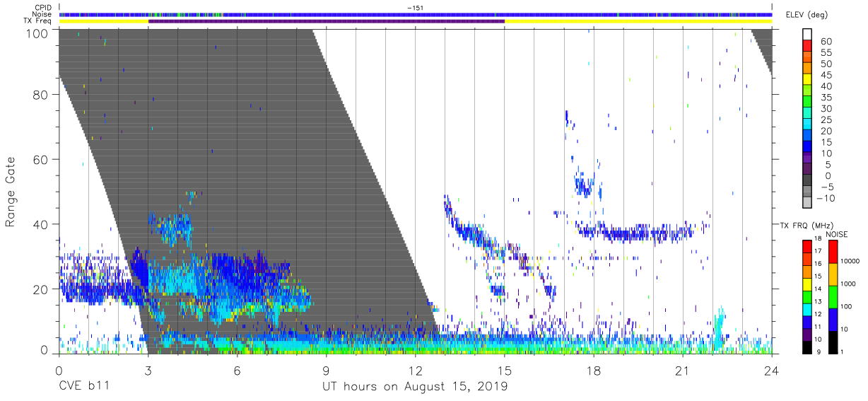This screenshot has height=401, width=868.
Task: Select the cyan 12–13 MHz segment of TX FRQ bar
Action: click(x=807, y=309)
